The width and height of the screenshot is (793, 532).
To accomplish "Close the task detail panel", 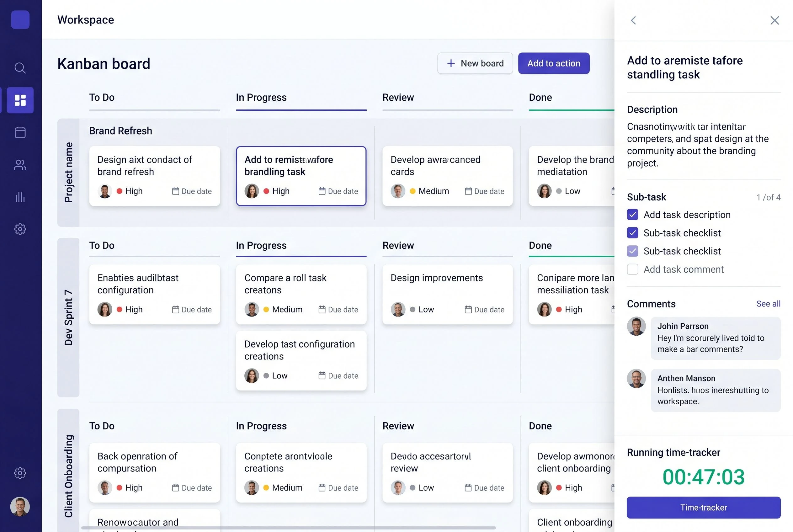I will pos(775,20).
